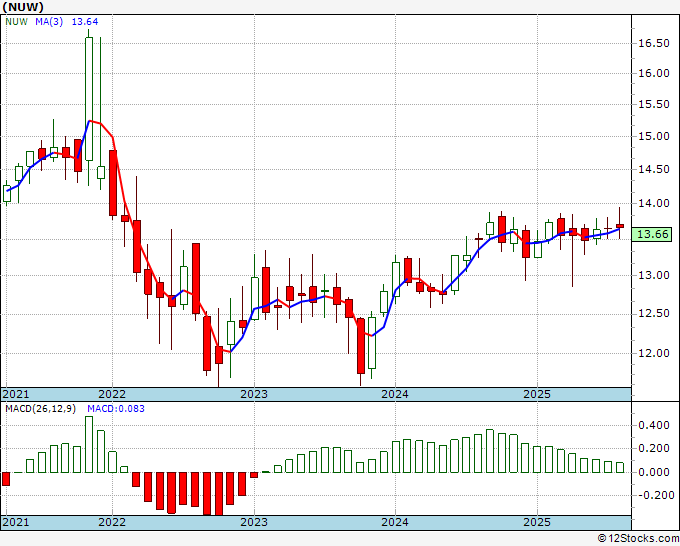Click the MA(3) indicator label

click(x=49, y=21)
